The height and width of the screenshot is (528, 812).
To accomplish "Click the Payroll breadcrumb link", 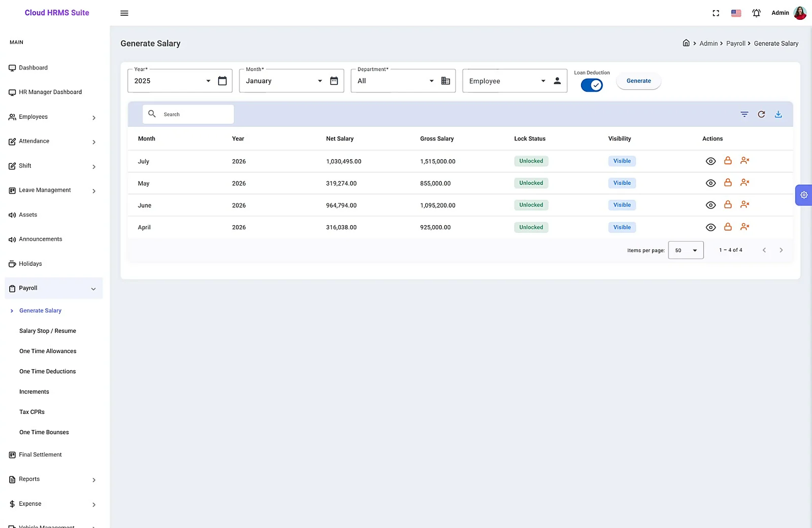I will click(735, 44).
